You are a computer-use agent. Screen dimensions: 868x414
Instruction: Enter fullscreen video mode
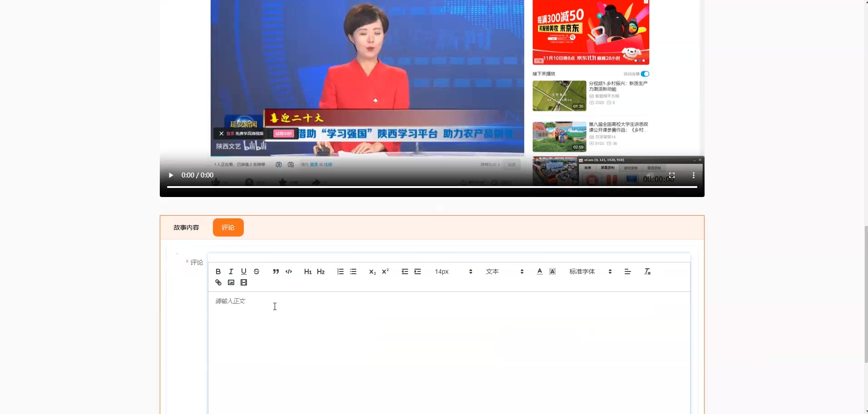(x=672, y=175)
